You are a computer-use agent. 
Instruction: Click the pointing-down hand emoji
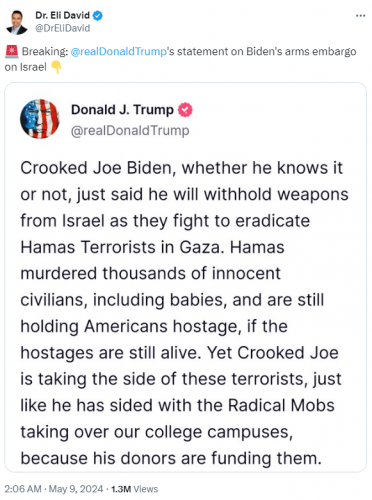(56, 67)
